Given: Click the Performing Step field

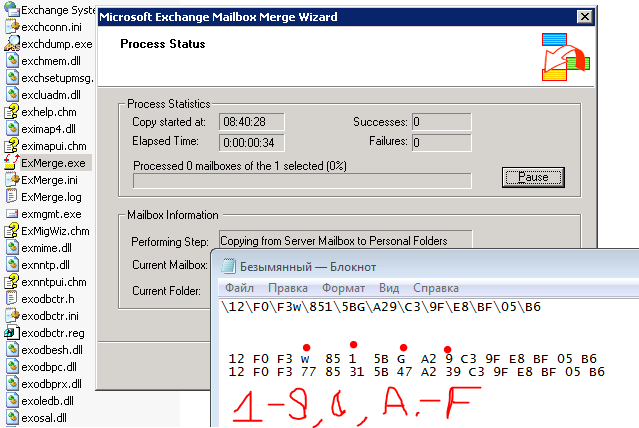Looking at the screenshot, I should (x=346, y=241).
